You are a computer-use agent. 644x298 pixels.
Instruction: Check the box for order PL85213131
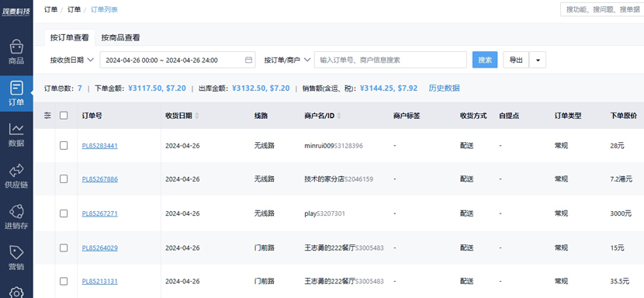tap(64, 281)
